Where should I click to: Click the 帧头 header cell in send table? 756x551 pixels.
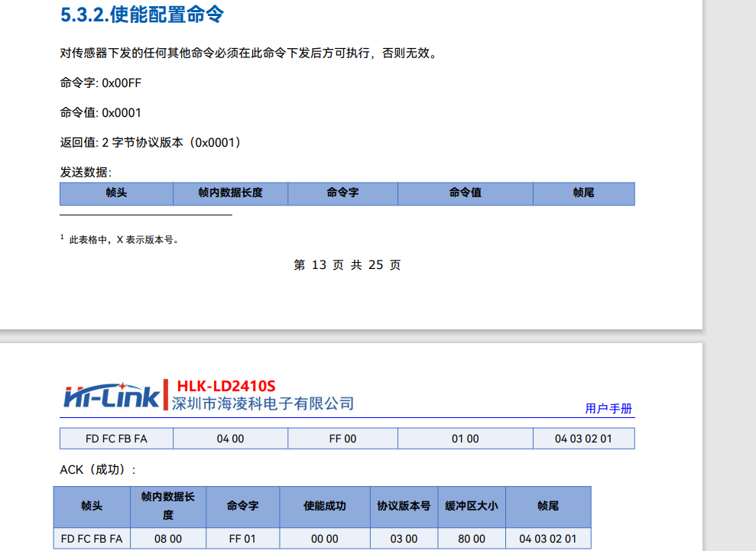[x=116, y=193]
